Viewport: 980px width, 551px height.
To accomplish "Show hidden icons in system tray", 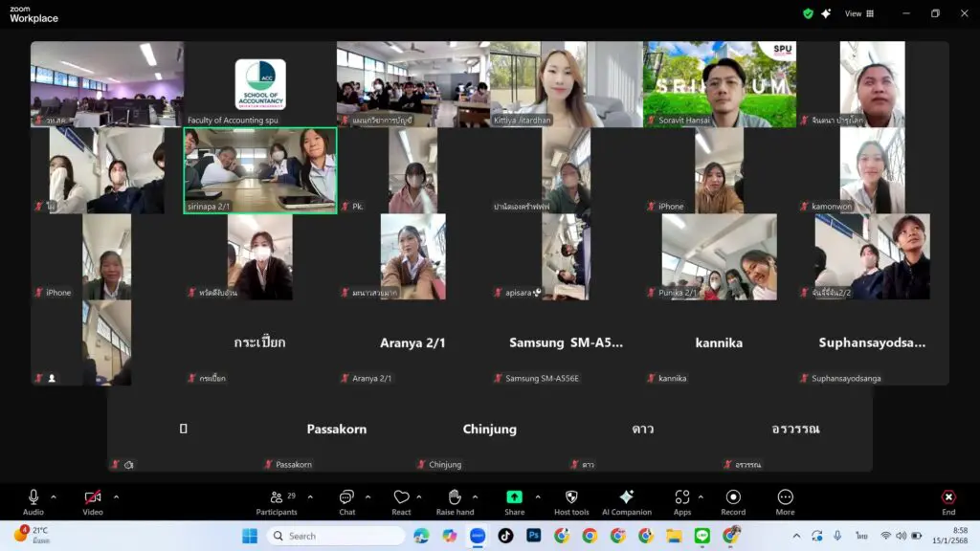I will [796, 536].
